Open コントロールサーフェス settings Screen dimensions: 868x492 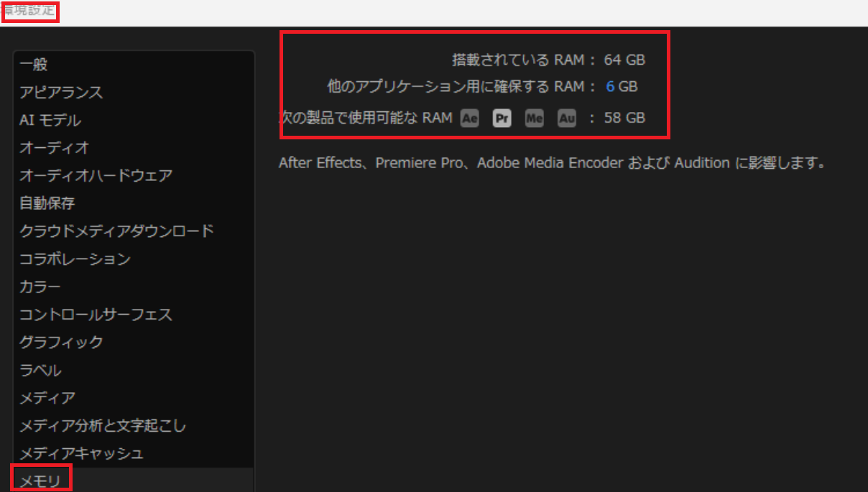tap(96, 315)
